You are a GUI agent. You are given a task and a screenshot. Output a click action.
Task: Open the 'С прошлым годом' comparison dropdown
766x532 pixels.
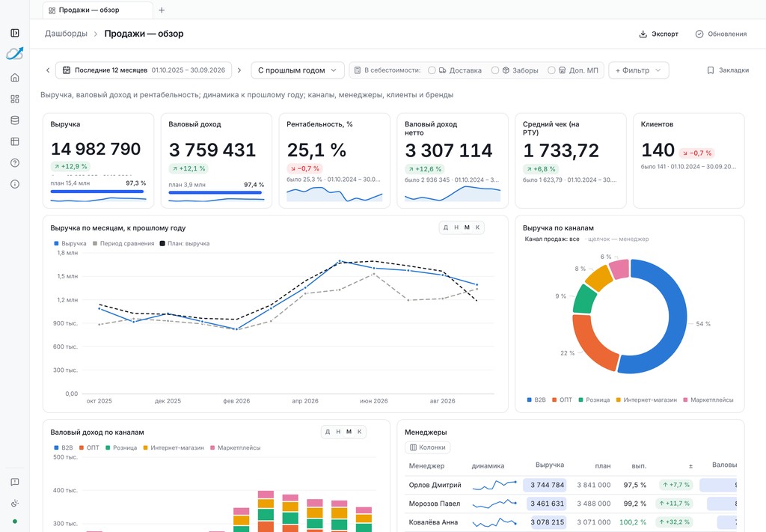[x=298, y=70]
